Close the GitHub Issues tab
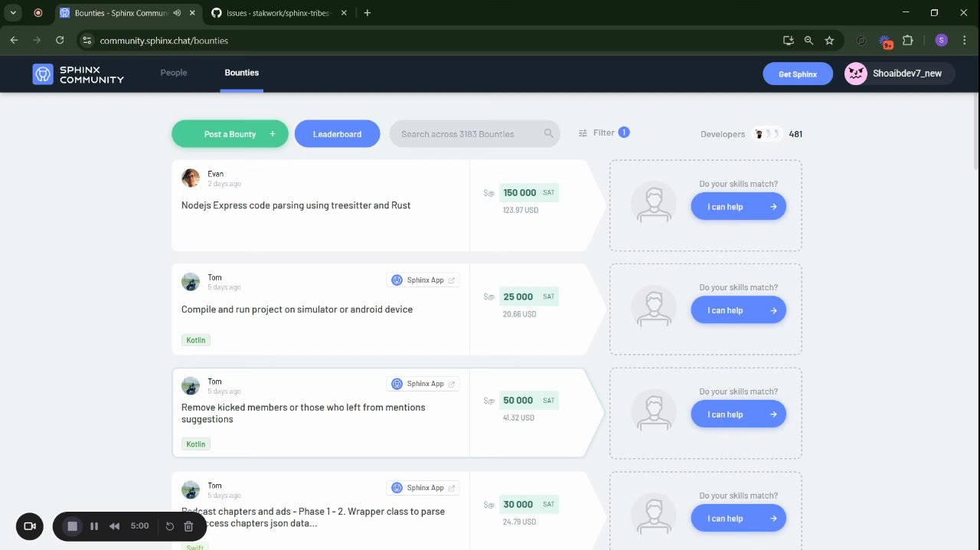This screenshot has width=980, height=550. tap(344, 13)
